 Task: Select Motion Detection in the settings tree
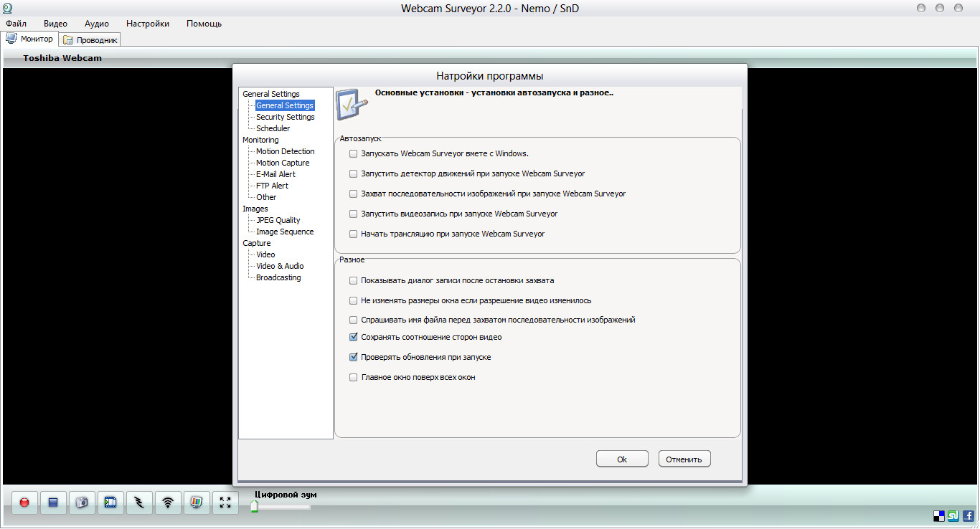click(285, 151)
